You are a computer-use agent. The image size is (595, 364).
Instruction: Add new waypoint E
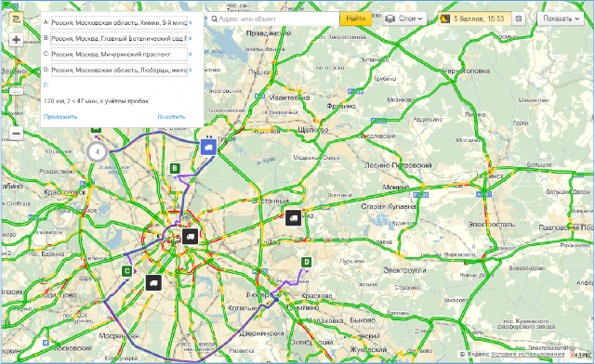coord(46,85)
